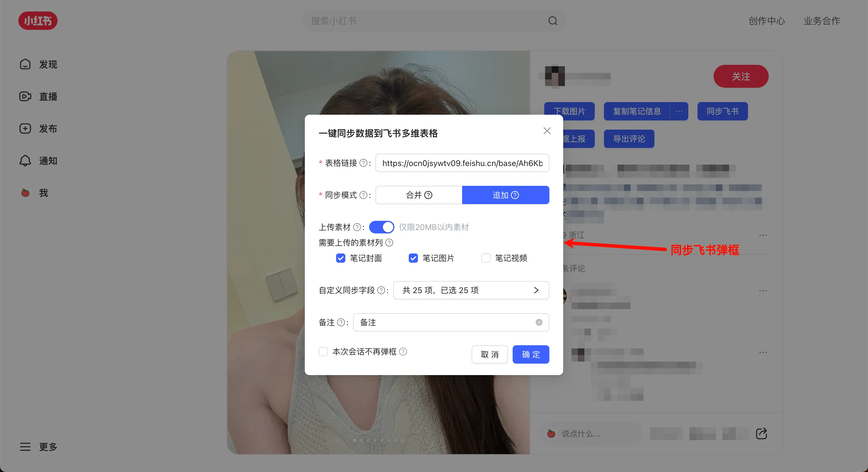868x472 pixels.
Task: Check the 笔记视频 checkbox
Action: pyautogui.click(x=486, y=258)
